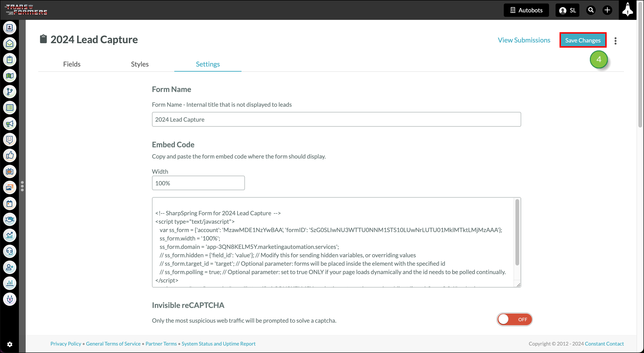Open the View Submissions link
This screenshot has height=353, width=644.
524,40
